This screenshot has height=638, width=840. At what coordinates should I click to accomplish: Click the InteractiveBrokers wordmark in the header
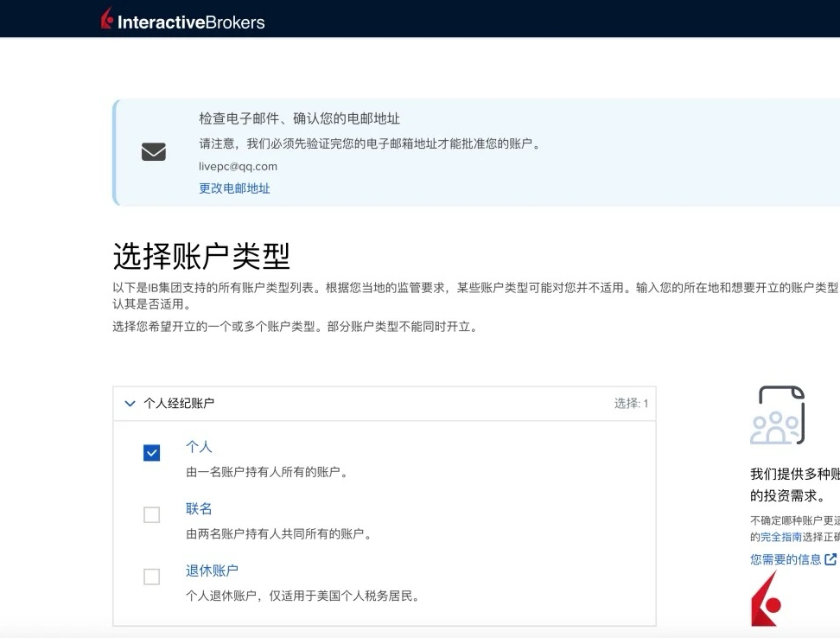tap(191, 22)
